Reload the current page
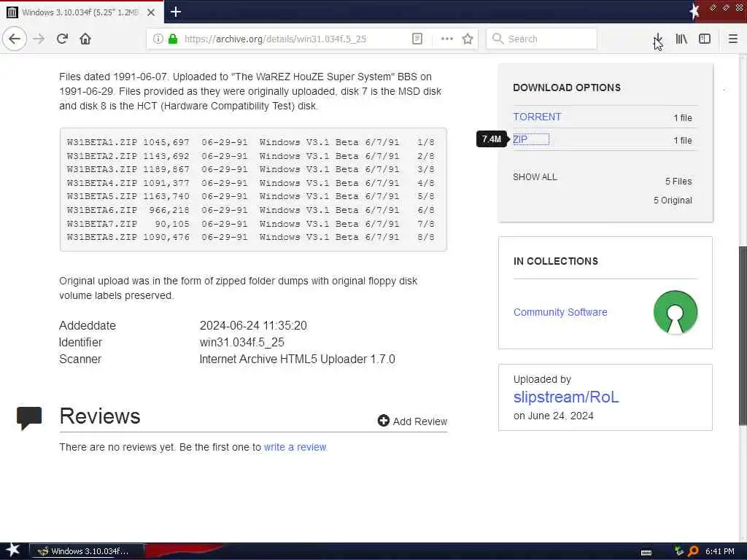 click(x=63, y=39)
